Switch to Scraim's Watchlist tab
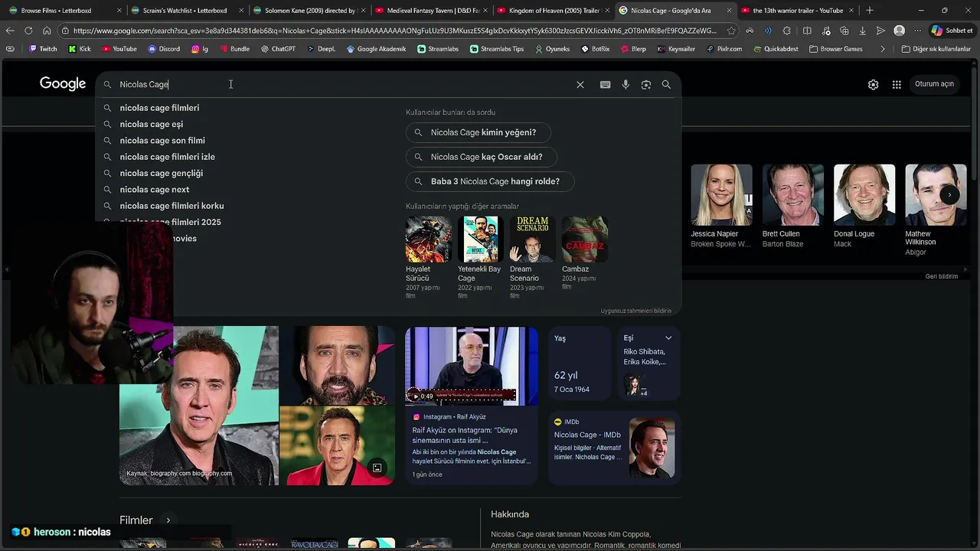Image resolution: width=980 pixels, height=551 pixels. 185,11
